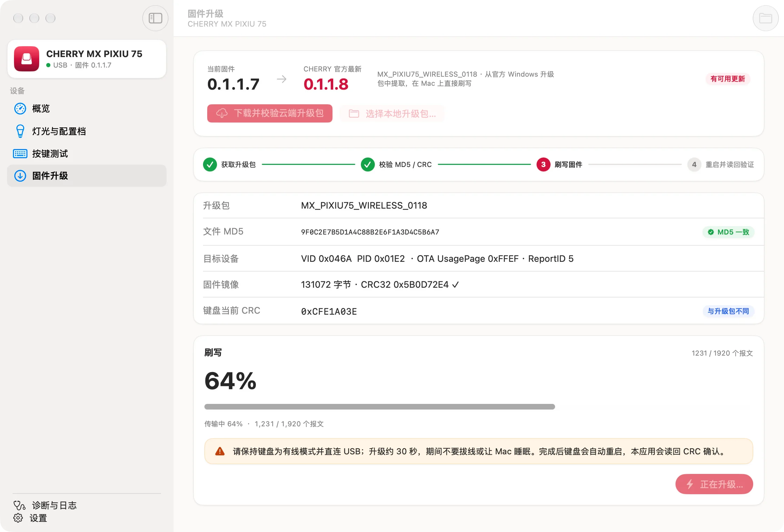The image size is (784, 532).
Task: Click the 校验 MD5 / CRC step checkmark
Action: tap(368, 164)
